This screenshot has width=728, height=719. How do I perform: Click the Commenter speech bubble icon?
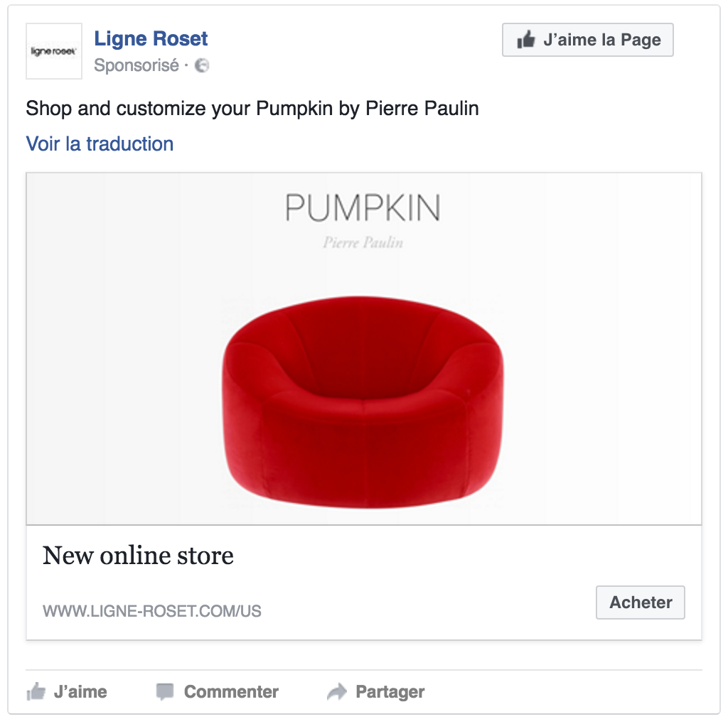[x=165, y=691]
